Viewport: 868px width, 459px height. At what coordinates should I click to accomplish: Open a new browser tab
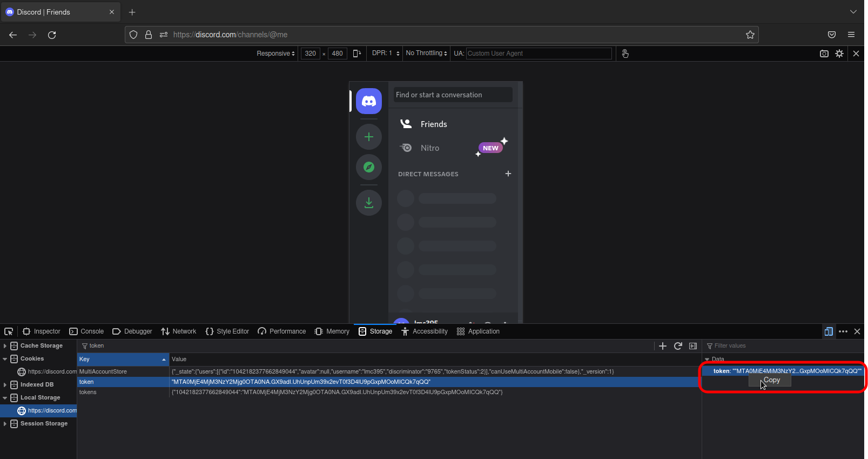[132, 12]
